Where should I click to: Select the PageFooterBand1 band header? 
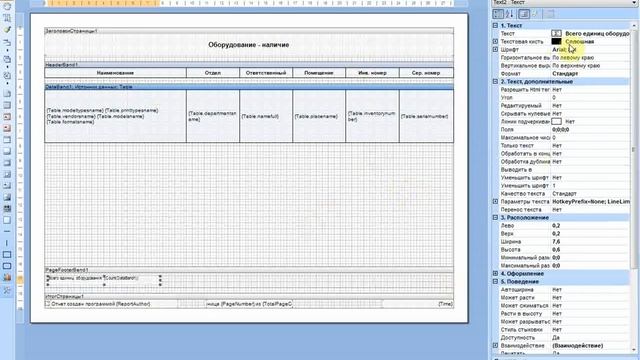pos(249,270)
